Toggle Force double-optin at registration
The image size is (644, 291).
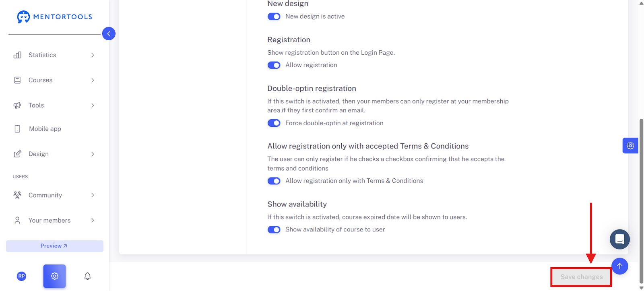274,123
